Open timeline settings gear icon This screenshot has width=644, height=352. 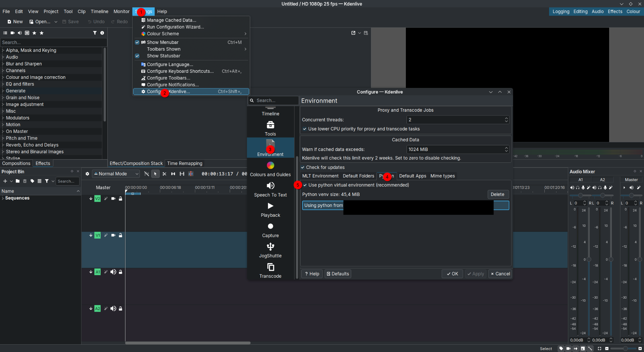tap(87, 174)
